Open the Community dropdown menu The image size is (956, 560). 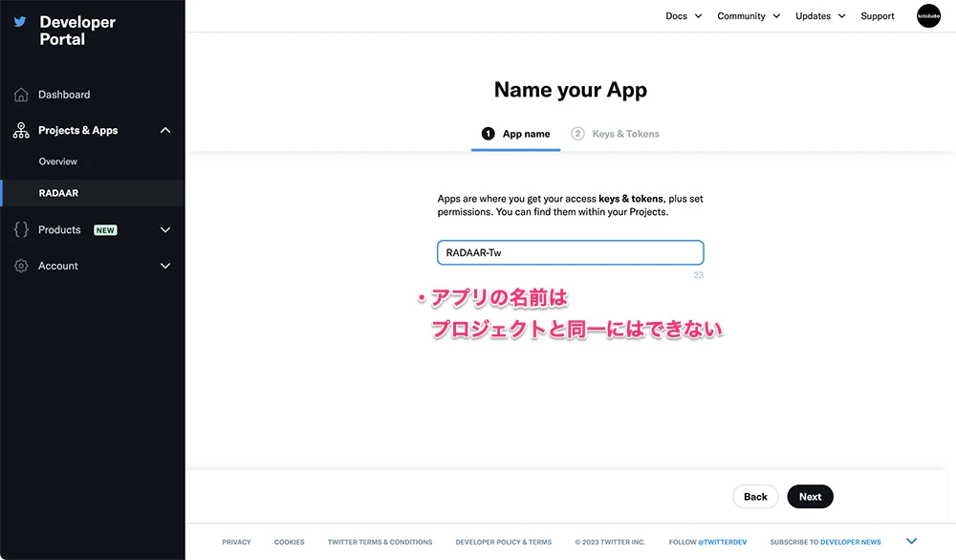(x=749, y=16)
